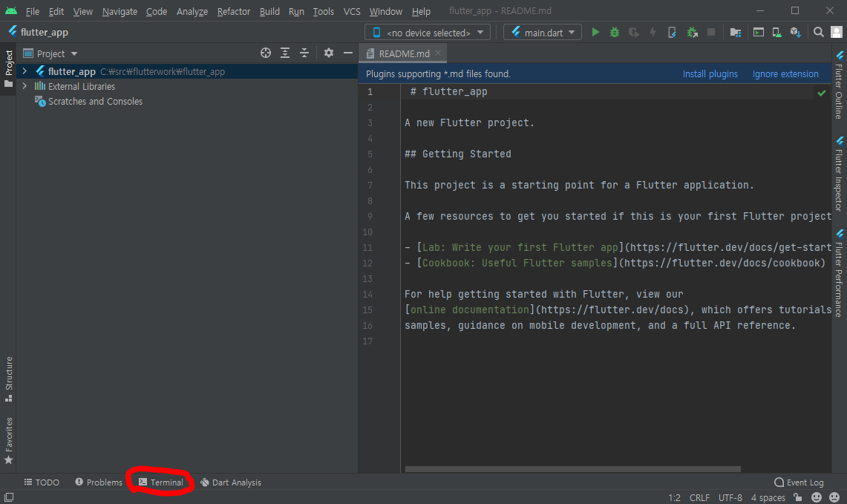Screen dimensions: 847x504
Task: Run main.dart with the green play icon
Action: [x=595, y=33]
